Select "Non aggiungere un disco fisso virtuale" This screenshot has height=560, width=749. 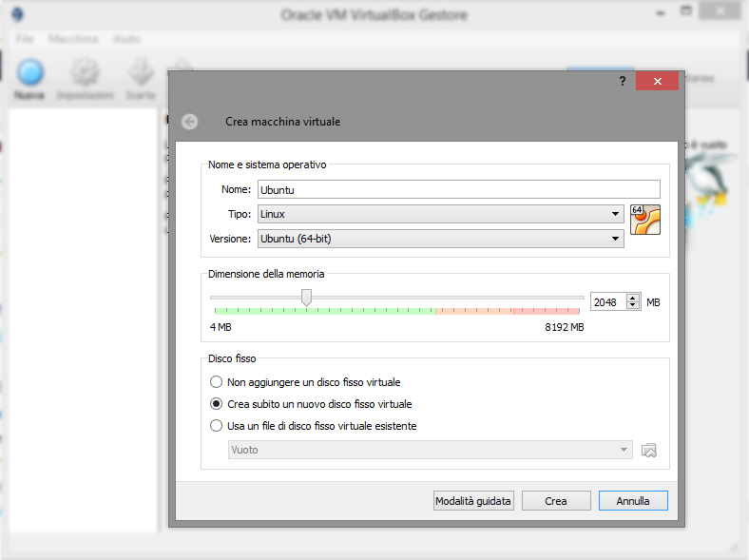[x=216, y=382]
